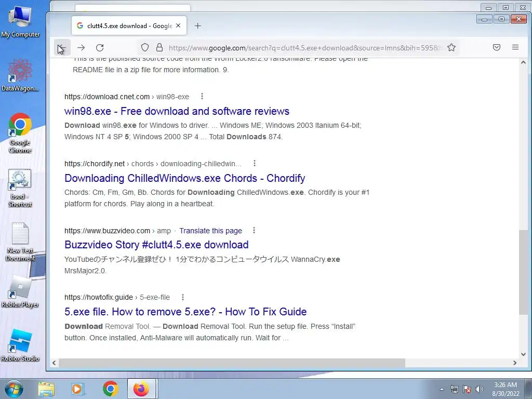Open the Firefox hamburger menu
The image size is (532, 399).
tap(515, 47)
